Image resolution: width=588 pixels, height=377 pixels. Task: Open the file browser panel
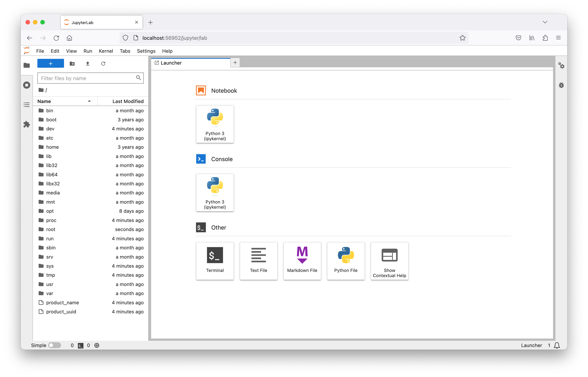coord(27,65)
